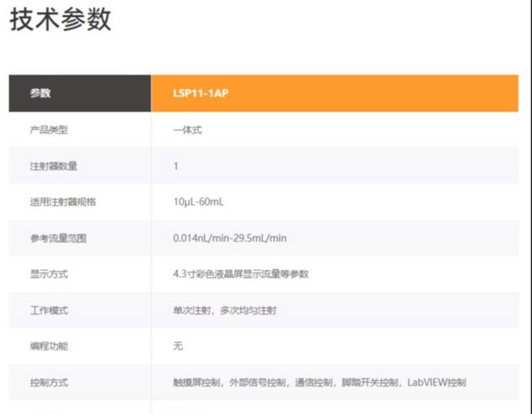
Task: Select the 控制方式 row label
Action: coord(49,382)
